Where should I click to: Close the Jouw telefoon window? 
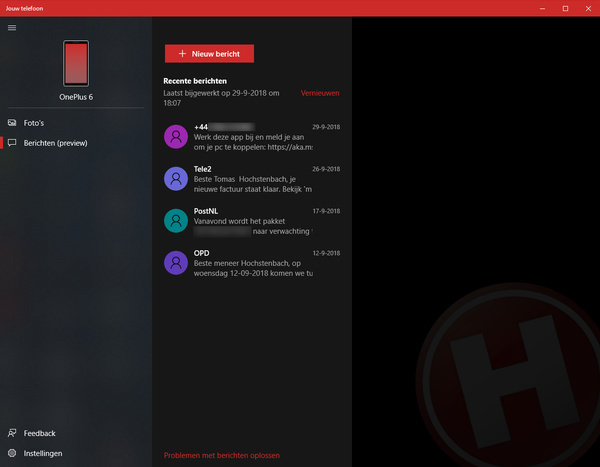(588, 8)
